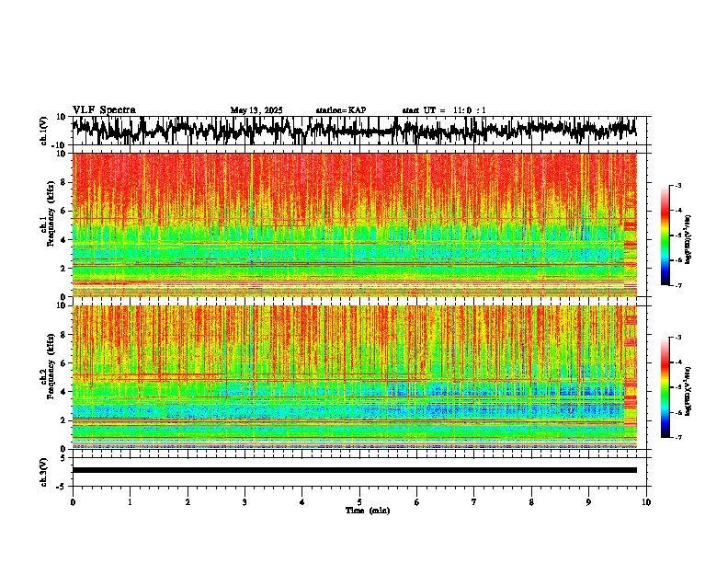Click the black ch.3(V) signal bar
Screen dimensions: 728x563
point(355,470)
